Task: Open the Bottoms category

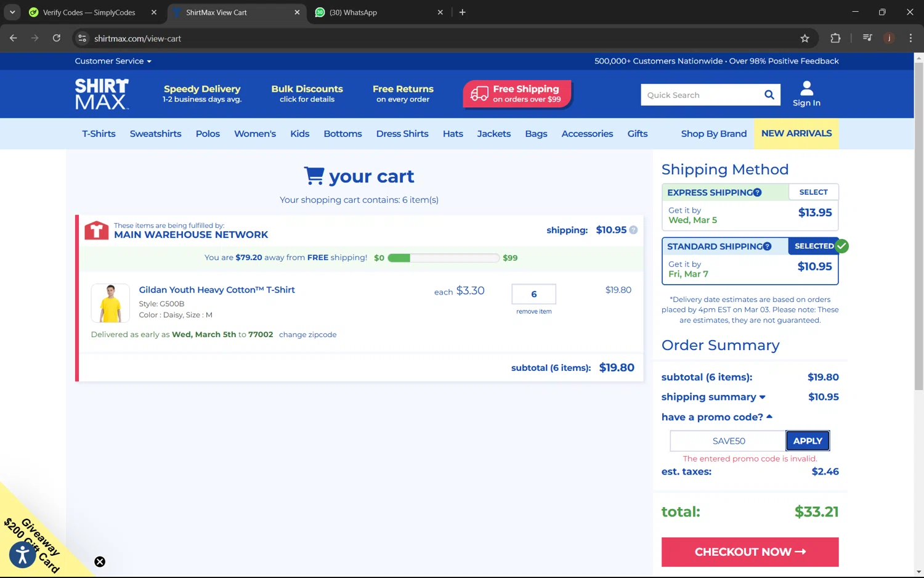Action: [342, 134]
